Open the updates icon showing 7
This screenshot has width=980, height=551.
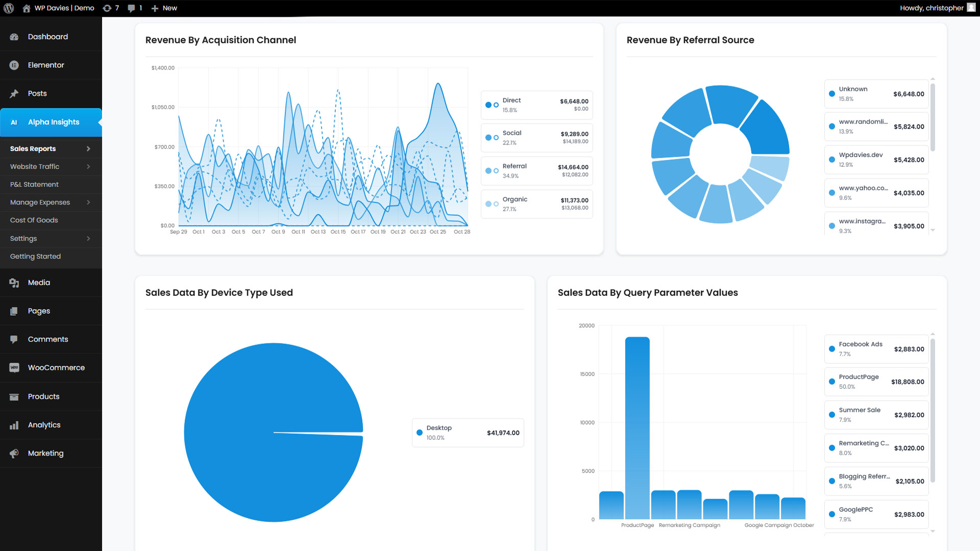[x=107, y=8]
